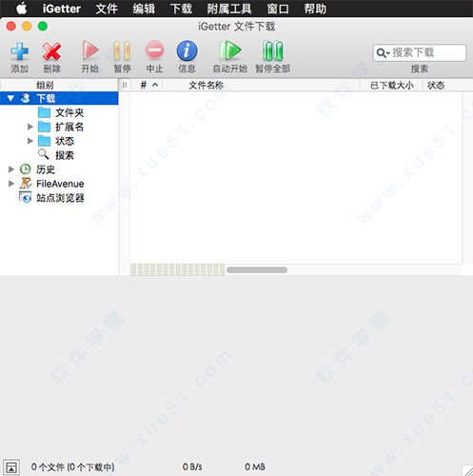Click the 0 MB size status

point(255,466)
